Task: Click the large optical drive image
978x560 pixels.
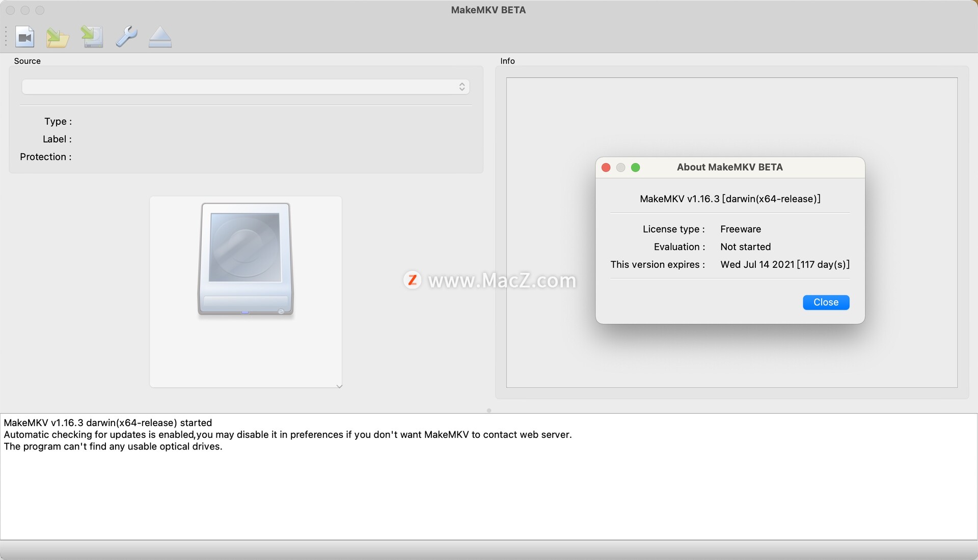Action: [x=246, y=260]
